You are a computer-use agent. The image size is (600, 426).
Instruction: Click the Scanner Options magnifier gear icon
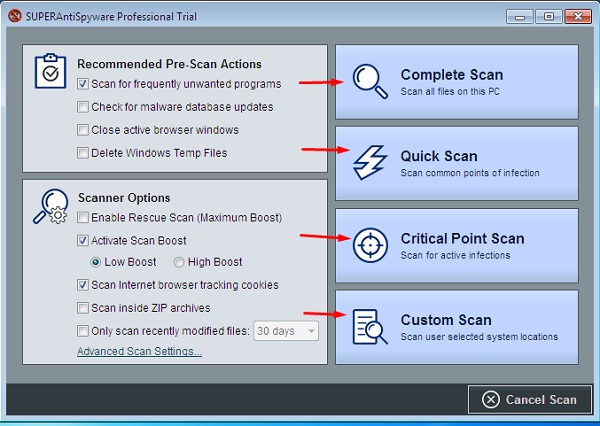[51, 206]
